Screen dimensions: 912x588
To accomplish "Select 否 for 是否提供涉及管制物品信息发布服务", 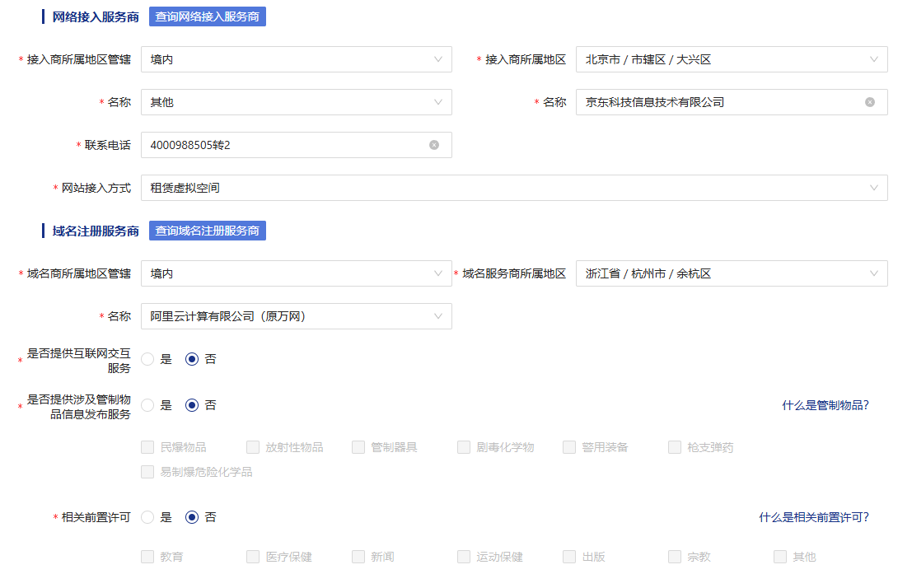I will point(193,405).
